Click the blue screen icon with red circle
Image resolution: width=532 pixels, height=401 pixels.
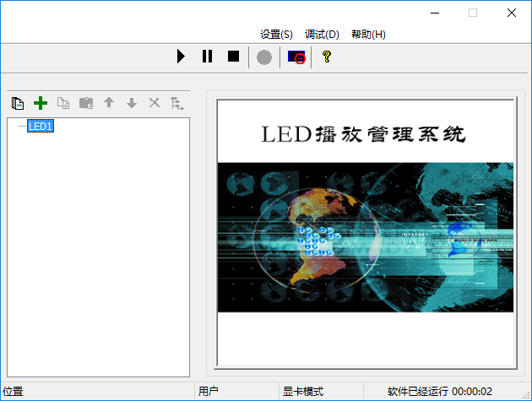[x=296, y=57]
